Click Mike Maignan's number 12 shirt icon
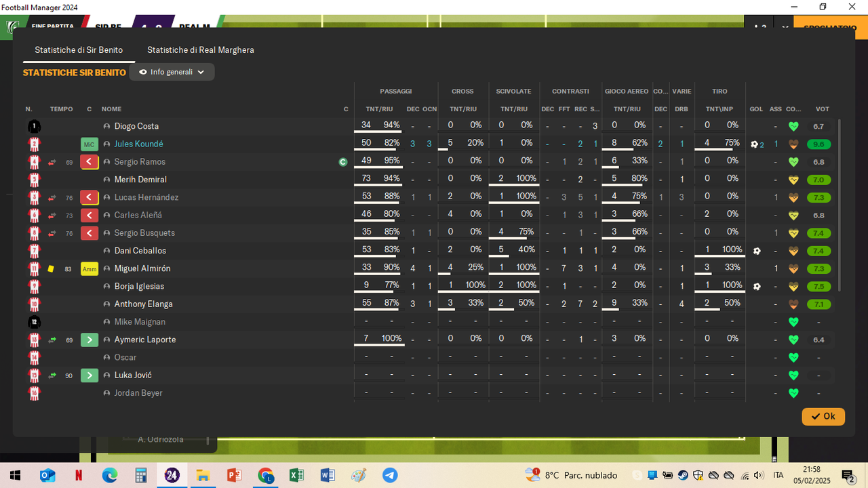The image size is (868, 488). point(34,322)
